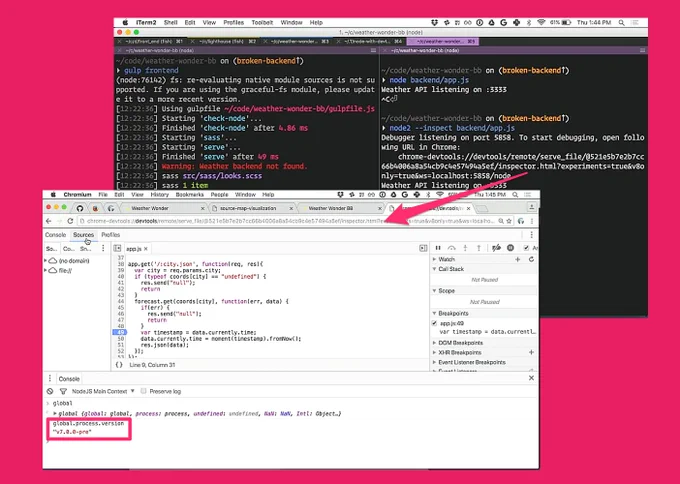Toggle breakpoint on line 49 gutter
The height and width of the screenshot is (484, 680).
[x=119, y=332]
